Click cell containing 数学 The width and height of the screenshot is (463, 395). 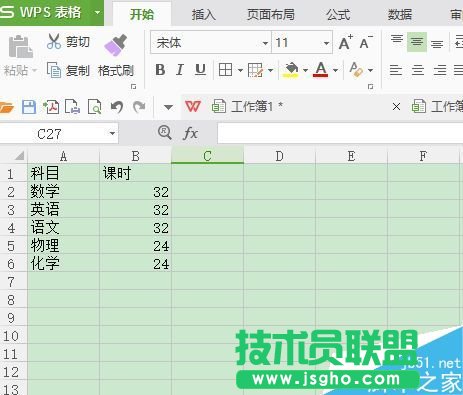click(x=63, y=191)
